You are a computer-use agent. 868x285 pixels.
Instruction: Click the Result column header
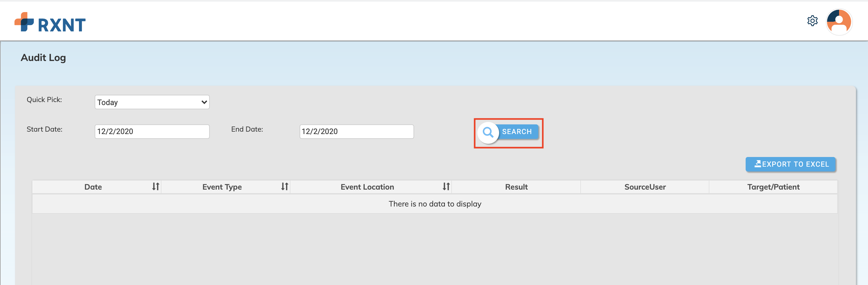(x=516, y=187)
